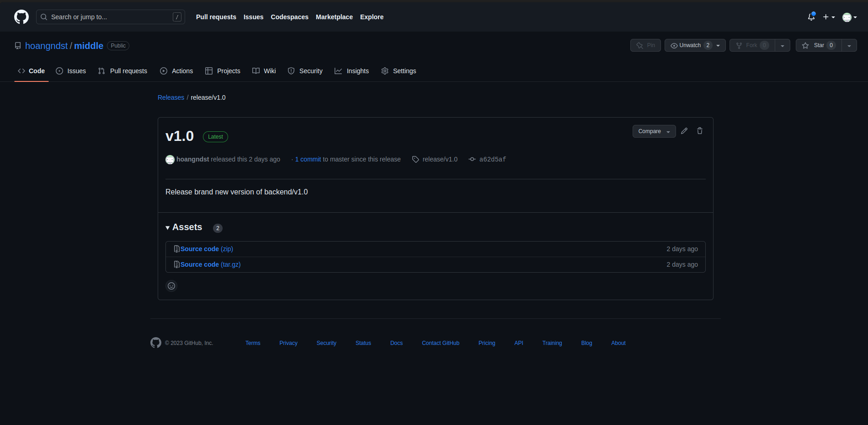Screen dimensions: 868x425
Task: Expand the Fork options dropdown arrow
Action: click(x=783, y=45)
